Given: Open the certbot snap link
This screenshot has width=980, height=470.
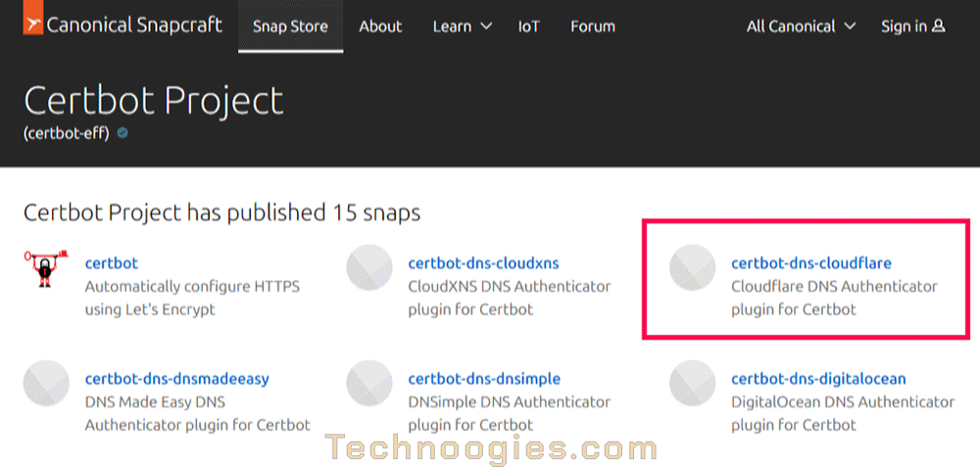Looking at the screenshot, I should coord(112,263).
